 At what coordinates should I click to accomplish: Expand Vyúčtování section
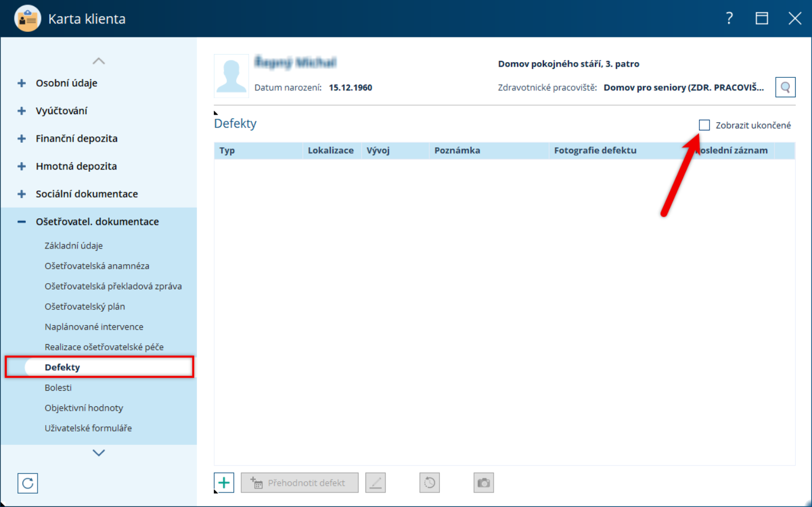pyautogui.click(x=22, y=111)
